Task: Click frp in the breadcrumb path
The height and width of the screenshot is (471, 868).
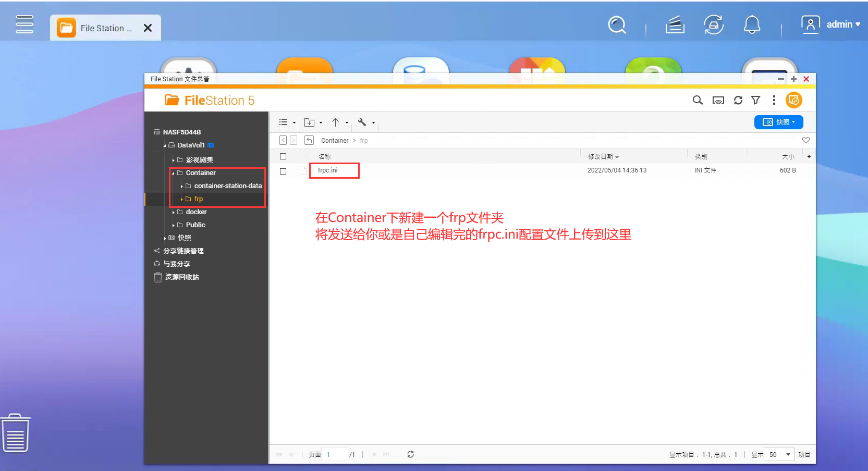Action: click(364, 141)
